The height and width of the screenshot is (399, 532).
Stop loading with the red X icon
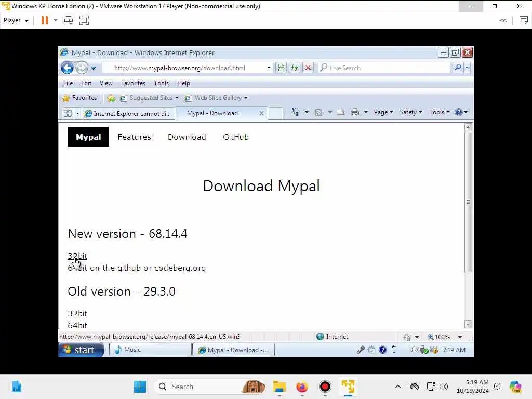(308, 68)
